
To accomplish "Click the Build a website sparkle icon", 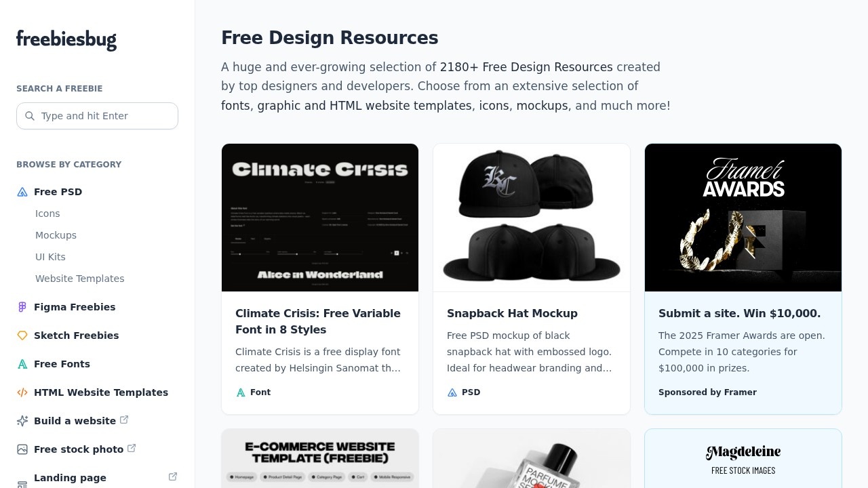I will point(22,421).
